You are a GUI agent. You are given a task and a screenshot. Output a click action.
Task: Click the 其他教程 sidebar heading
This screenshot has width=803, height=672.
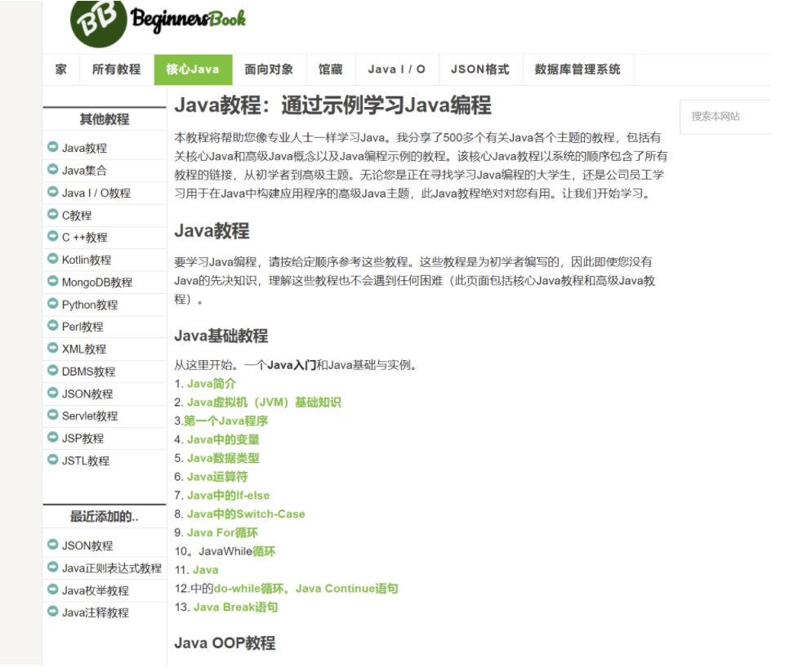click(x=105, y=120)
